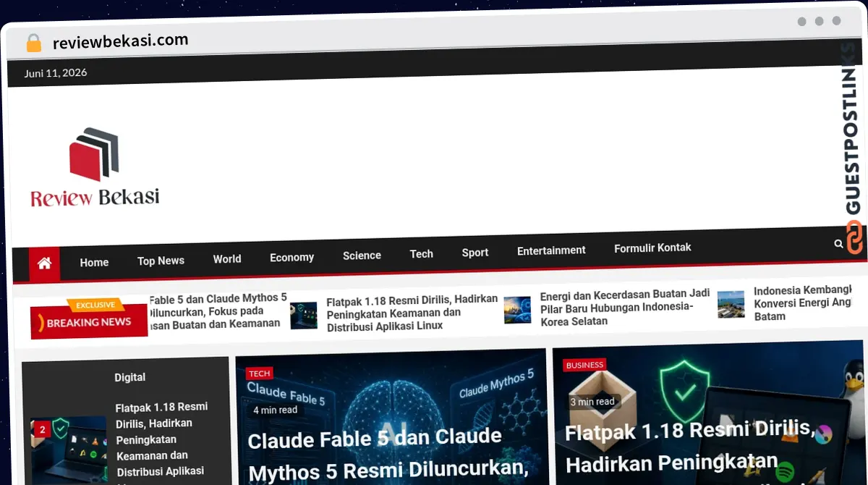This screenshot has width=868, height=485.
Task: Click the padlock icon in address bar
Action: pos(33,43)
